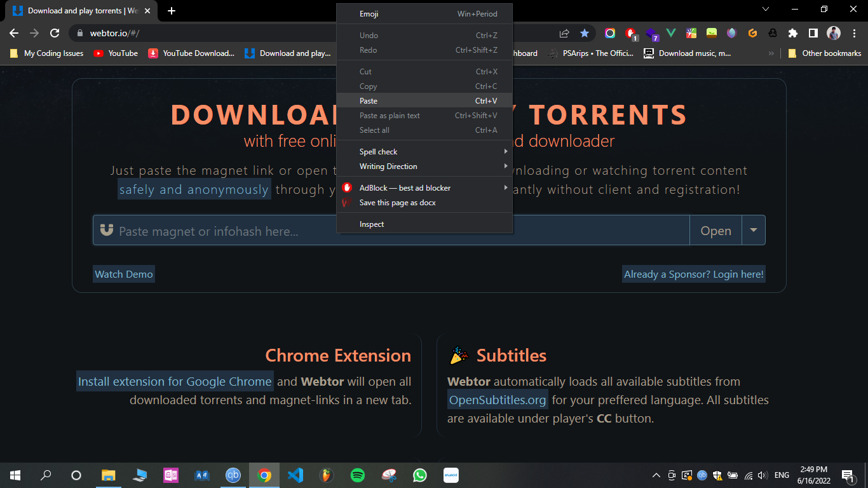
Task: Open the green sprout extension icon
Action: tap(712, 33)
